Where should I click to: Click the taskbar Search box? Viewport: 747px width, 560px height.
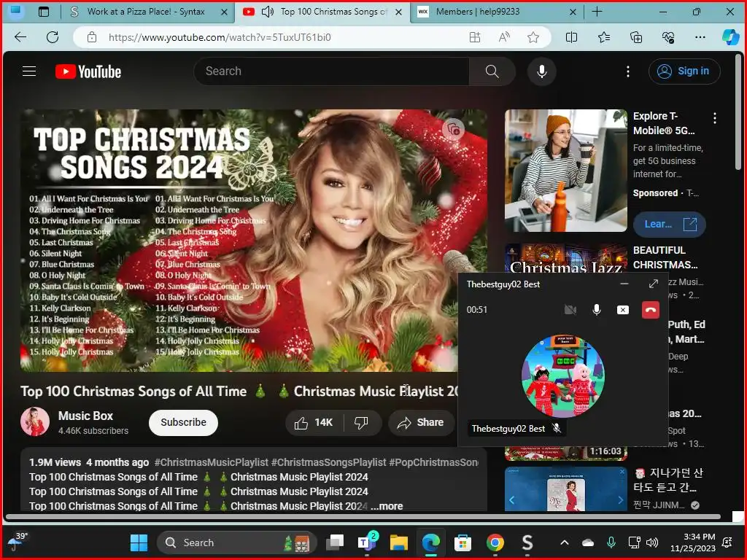[x=237, y=542]
